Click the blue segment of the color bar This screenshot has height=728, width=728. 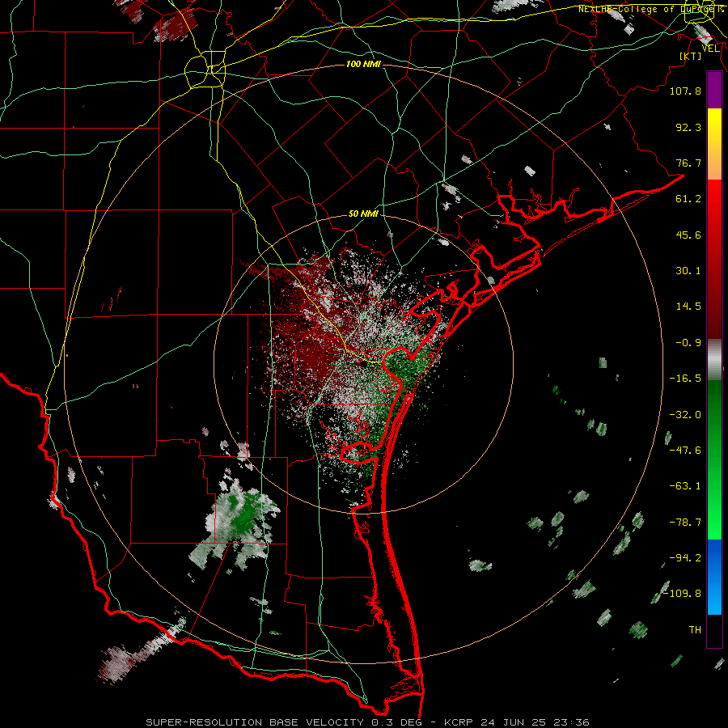tap(714, 577)
